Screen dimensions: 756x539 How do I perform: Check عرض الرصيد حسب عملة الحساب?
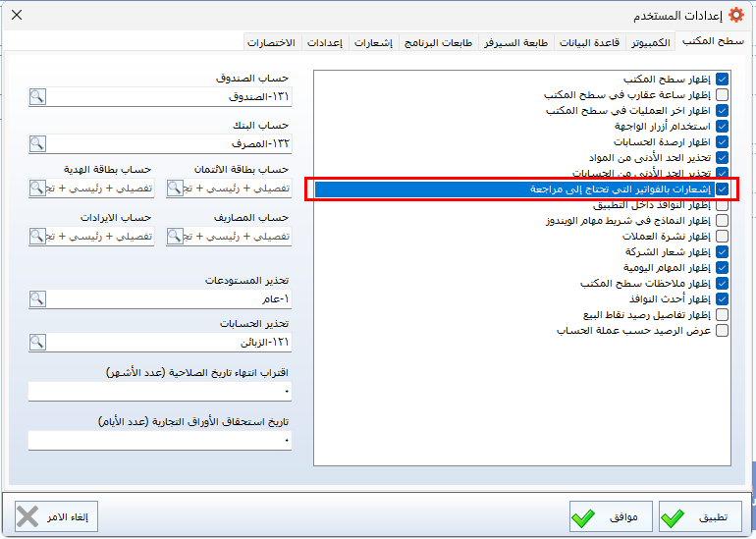pyautogui.click(x=722, y=330)
